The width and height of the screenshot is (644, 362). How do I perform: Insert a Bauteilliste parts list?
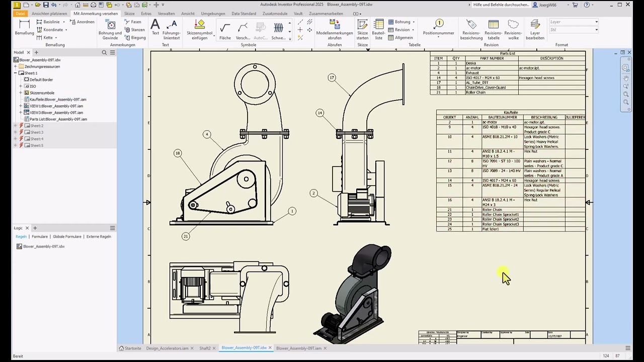coord(378,30)
